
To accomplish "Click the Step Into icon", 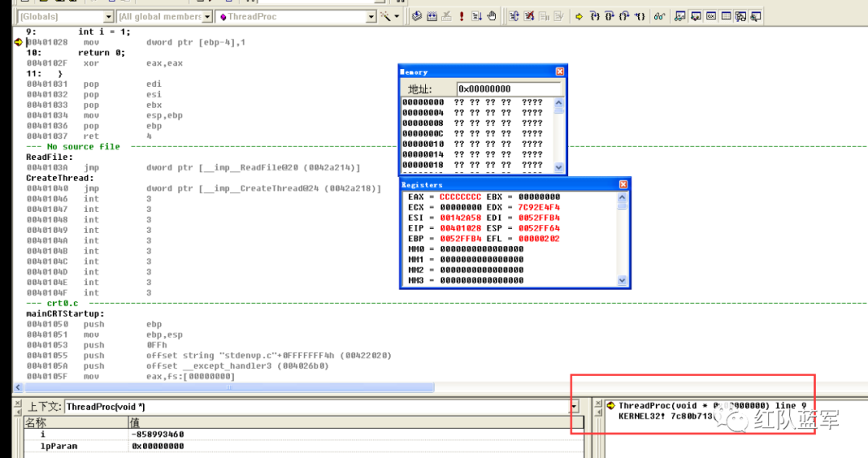I will pyautogui.click(x=595, y=17).
